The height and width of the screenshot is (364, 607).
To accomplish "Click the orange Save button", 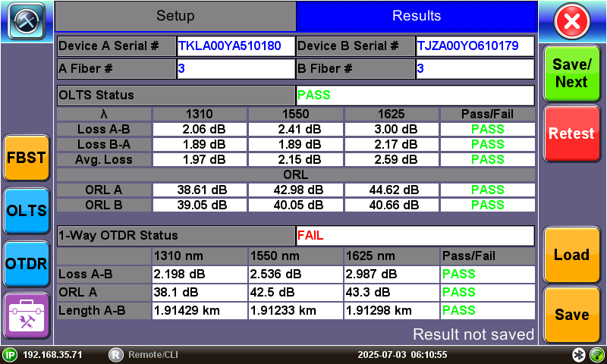I will [571, 315].
